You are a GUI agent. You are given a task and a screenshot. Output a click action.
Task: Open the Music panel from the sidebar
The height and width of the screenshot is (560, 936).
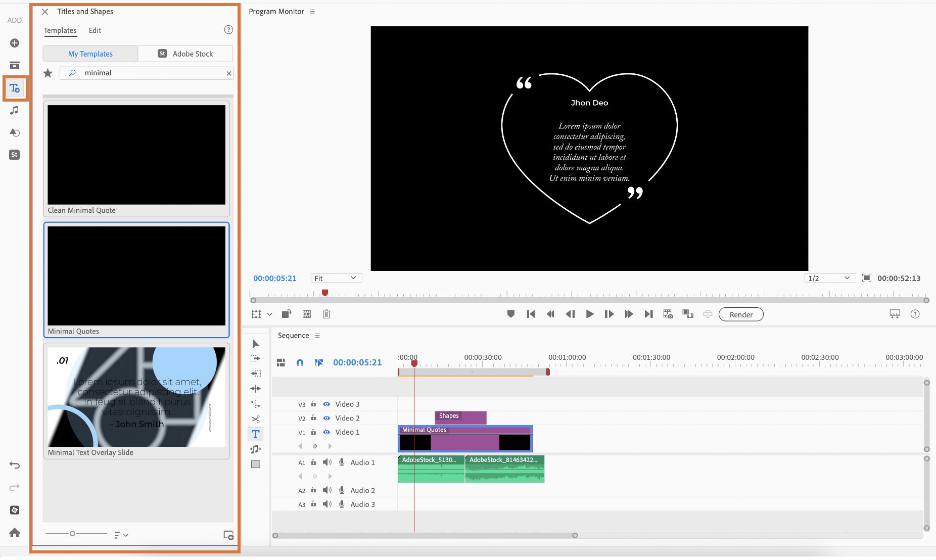coord(15,110)
